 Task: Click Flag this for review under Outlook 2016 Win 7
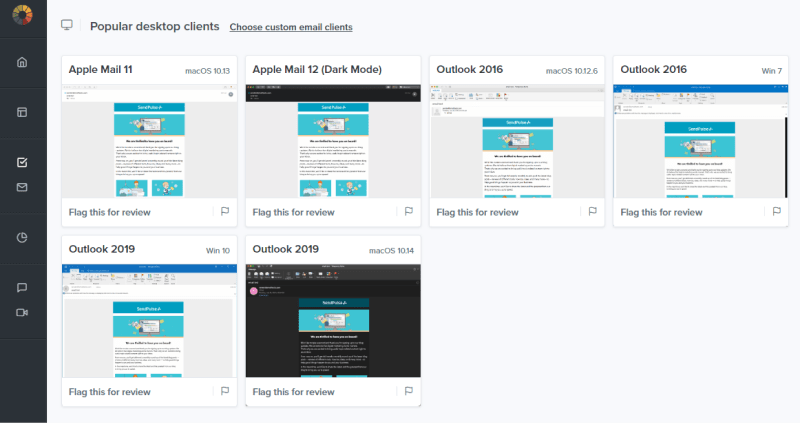[661, 212]
